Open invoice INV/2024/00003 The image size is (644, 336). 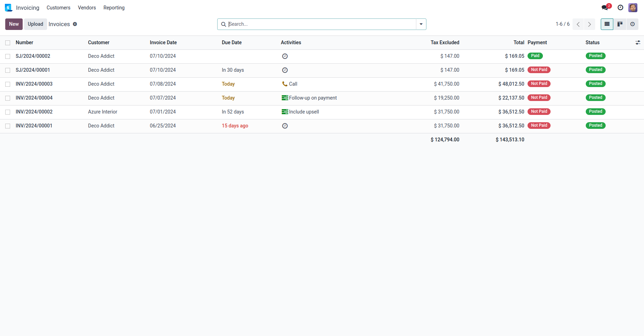pos(34,84)
